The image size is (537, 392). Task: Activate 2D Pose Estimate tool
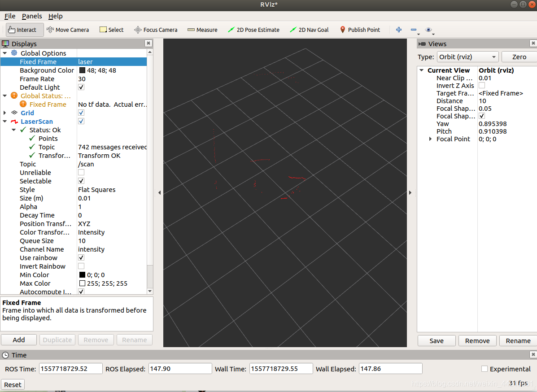tap(253, 30)
